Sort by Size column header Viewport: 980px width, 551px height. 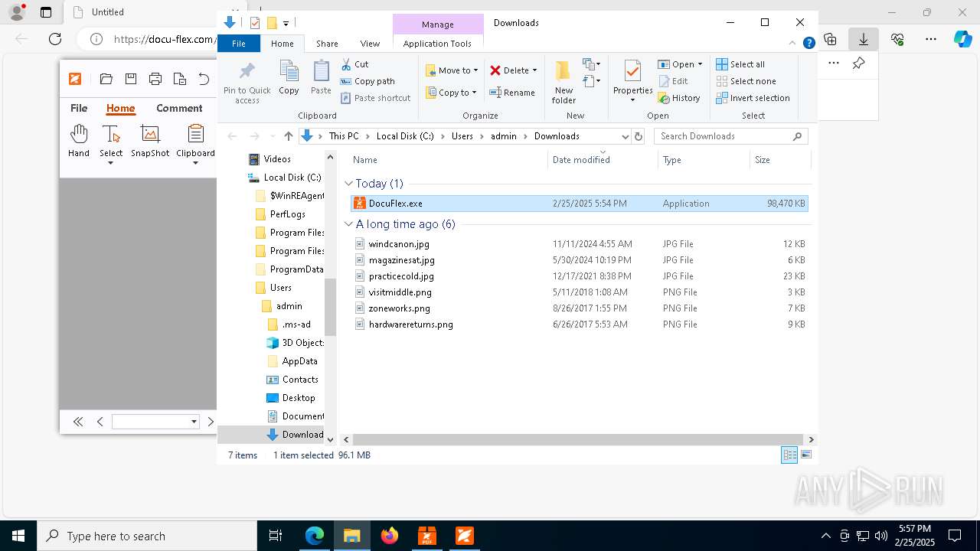point(779,160)
